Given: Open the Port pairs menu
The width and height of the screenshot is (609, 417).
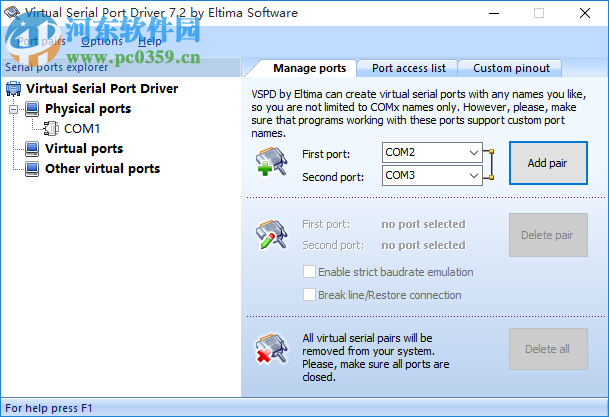Looking at the screenshot, I should [x=41, y=41].
